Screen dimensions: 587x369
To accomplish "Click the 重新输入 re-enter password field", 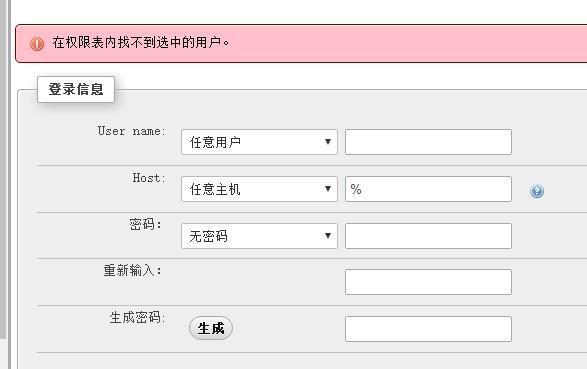I will [428, 282].
